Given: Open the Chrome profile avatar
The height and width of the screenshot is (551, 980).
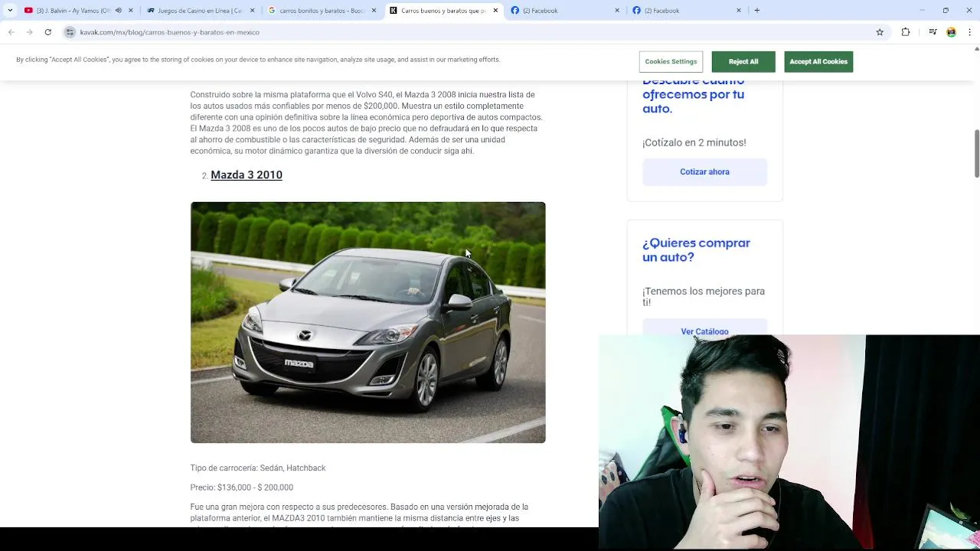Looking at the screenshot, I should 952,32.
